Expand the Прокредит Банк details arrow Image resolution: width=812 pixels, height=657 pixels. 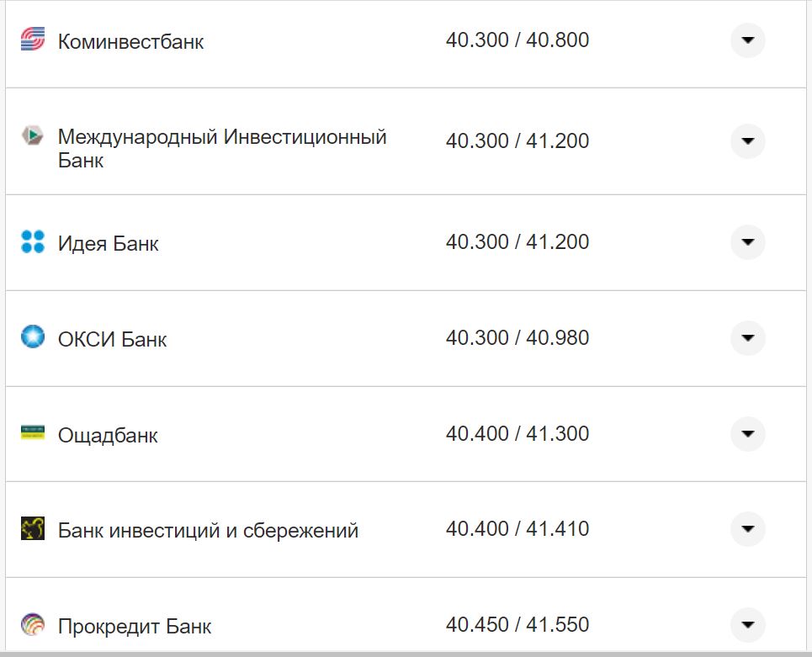[747, 625]
